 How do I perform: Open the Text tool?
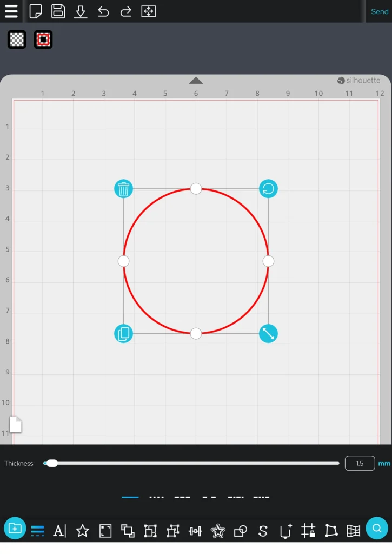(59, 531)
